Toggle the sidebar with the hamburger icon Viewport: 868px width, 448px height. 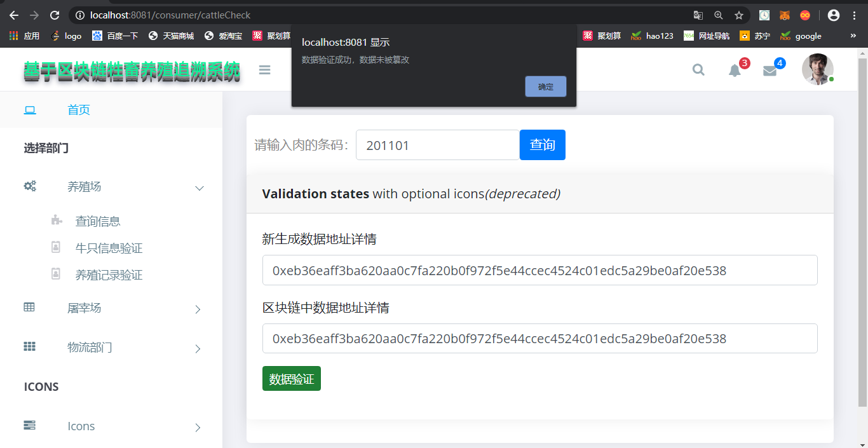coord(264,70)
